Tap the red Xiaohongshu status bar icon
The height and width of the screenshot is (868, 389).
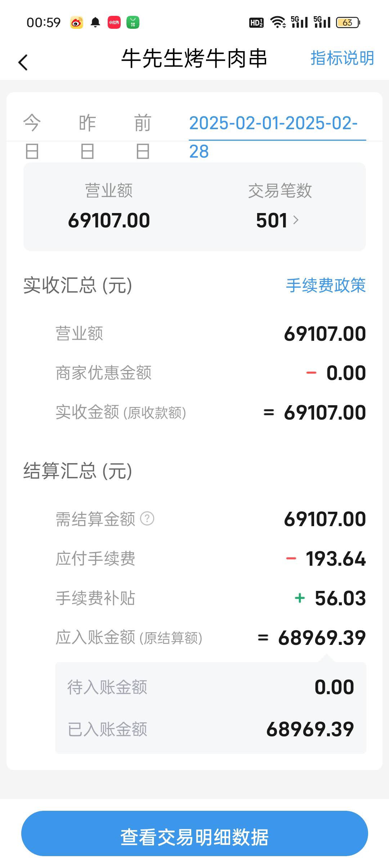(x=114, y=23)
